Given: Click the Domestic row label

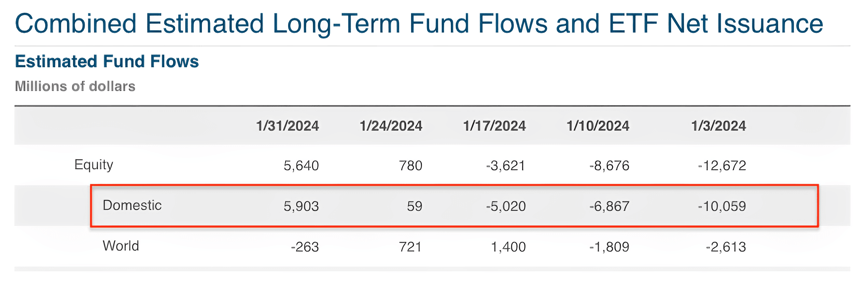Looking at the screenshot, I should (132, 205).
